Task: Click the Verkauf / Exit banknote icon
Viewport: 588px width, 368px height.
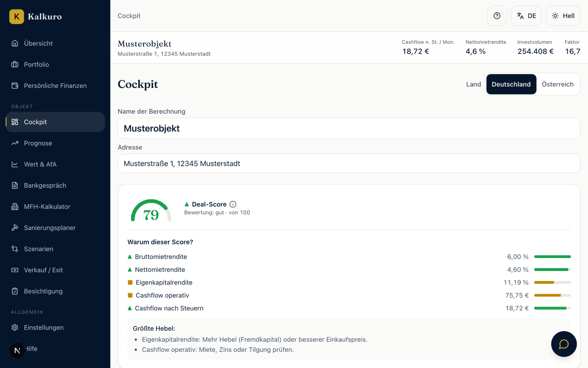Action: pyautogui.click(x=15, y=270)
